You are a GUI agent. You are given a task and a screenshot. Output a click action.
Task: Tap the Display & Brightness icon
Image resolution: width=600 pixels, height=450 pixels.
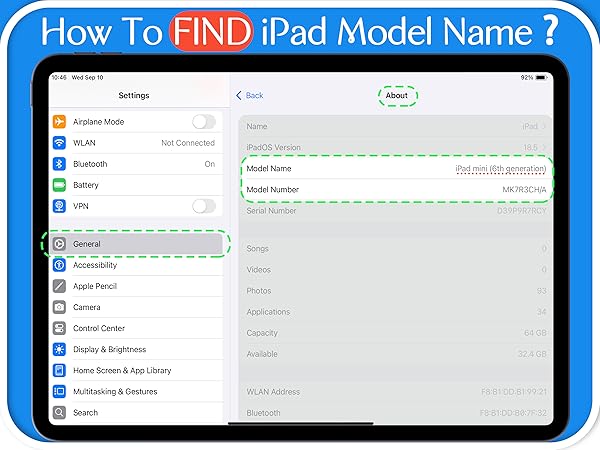coord(59,349)
